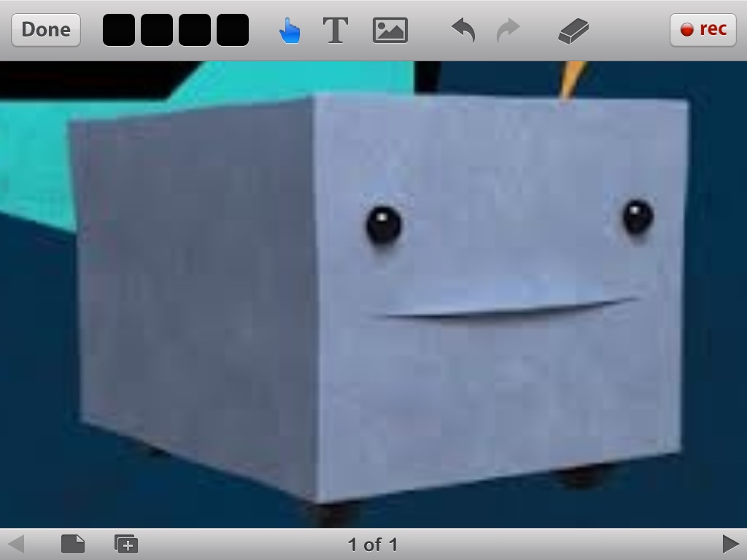
Task: Select the Text tool
Action: [x=336, y=31]
